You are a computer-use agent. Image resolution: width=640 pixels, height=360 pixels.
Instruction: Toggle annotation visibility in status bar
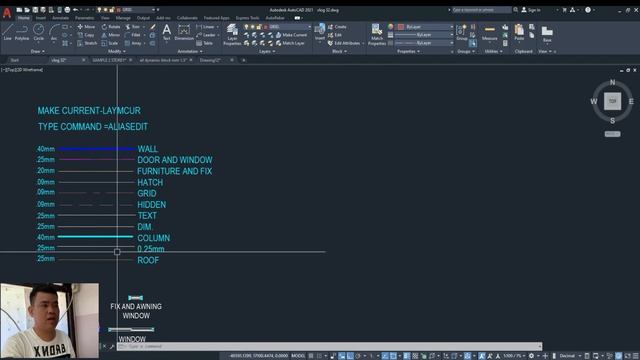(x=482, y=356)
